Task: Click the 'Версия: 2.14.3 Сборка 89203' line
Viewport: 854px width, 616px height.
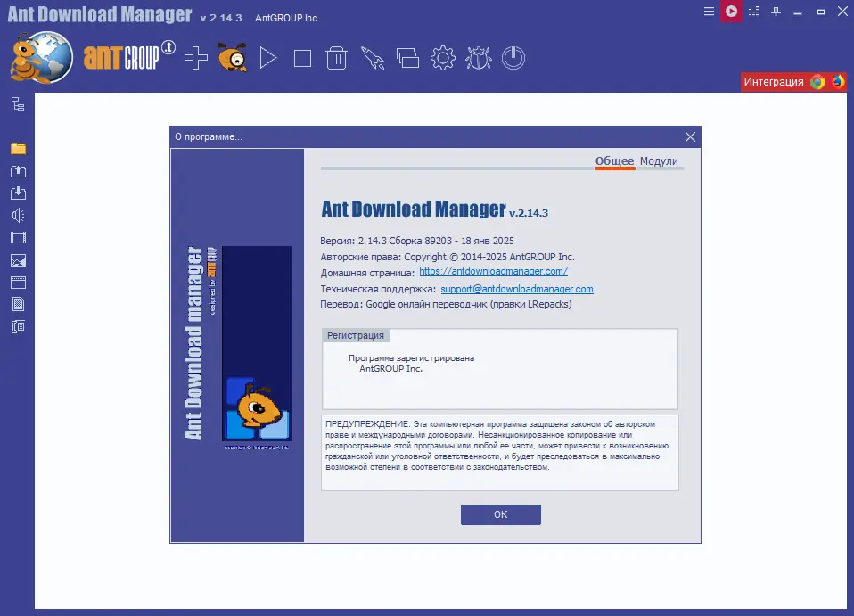Action: (417, 241)
